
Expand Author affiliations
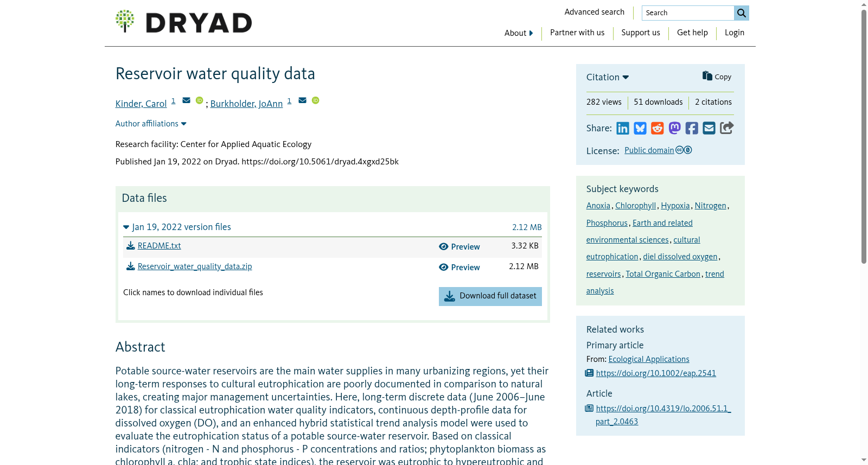[151, 124]
